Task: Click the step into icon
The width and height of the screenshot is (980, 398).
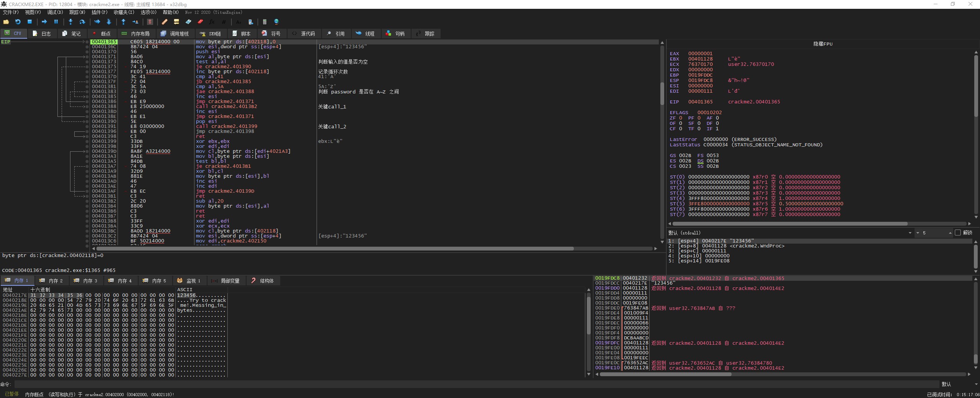Action: click(x=70, y=22)
